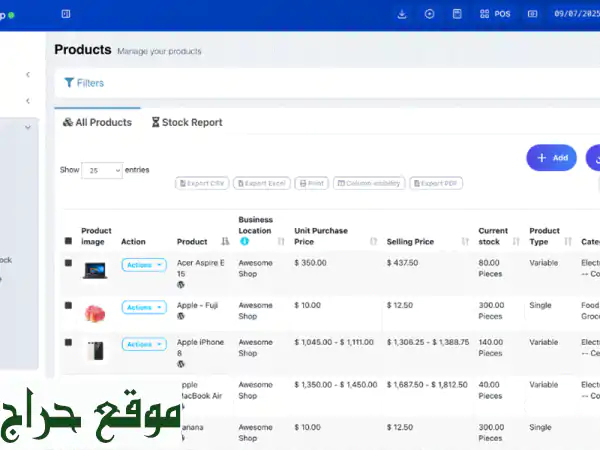Image resolution: width=600 pixels, height=450 pixels.
Task: Expand the first collapsed sidebar menu chevron
Action: (28, 75)
